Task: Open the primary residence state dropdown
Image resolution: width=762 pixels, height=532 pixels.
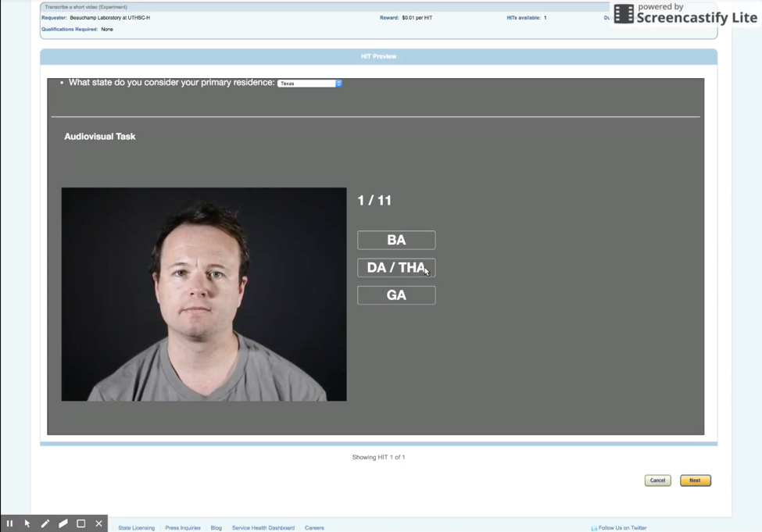Action: (x=309, y=84)
